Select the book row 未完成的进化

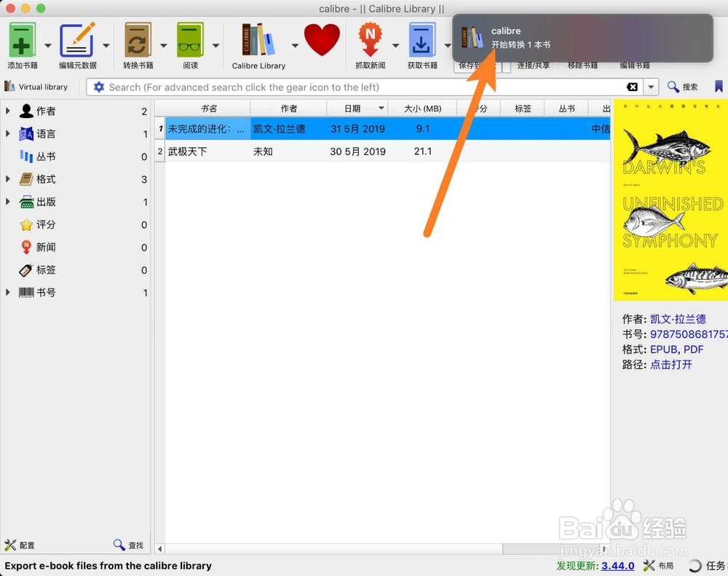coord(383,129)
